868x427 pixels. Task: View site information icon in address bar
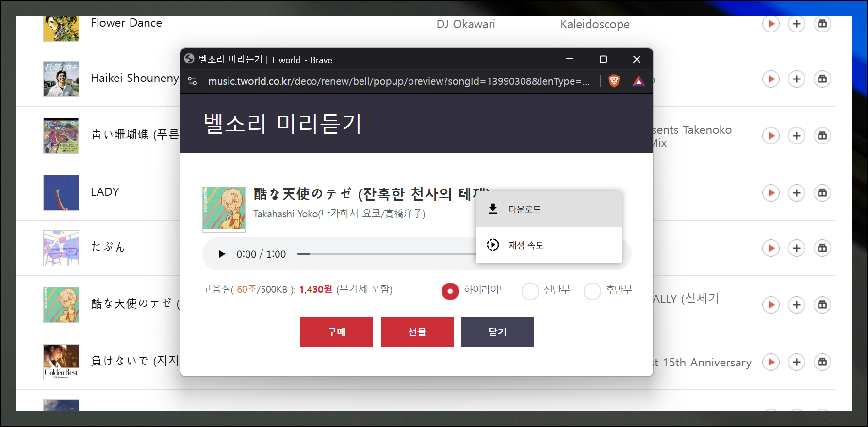192,81
